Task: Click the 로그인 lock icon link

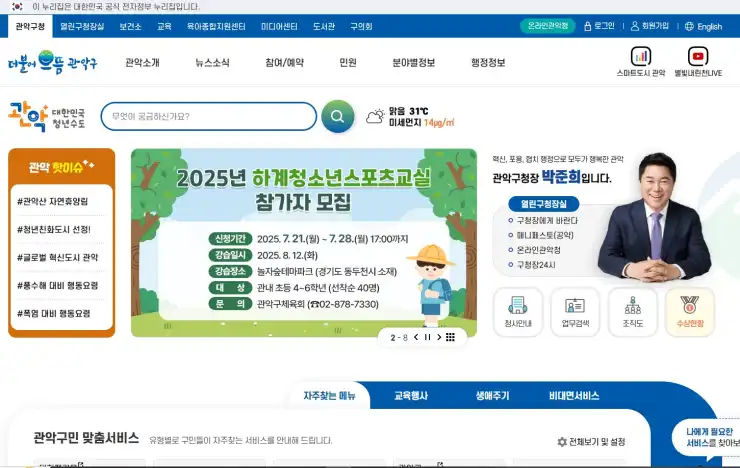Action: point(599,26)
